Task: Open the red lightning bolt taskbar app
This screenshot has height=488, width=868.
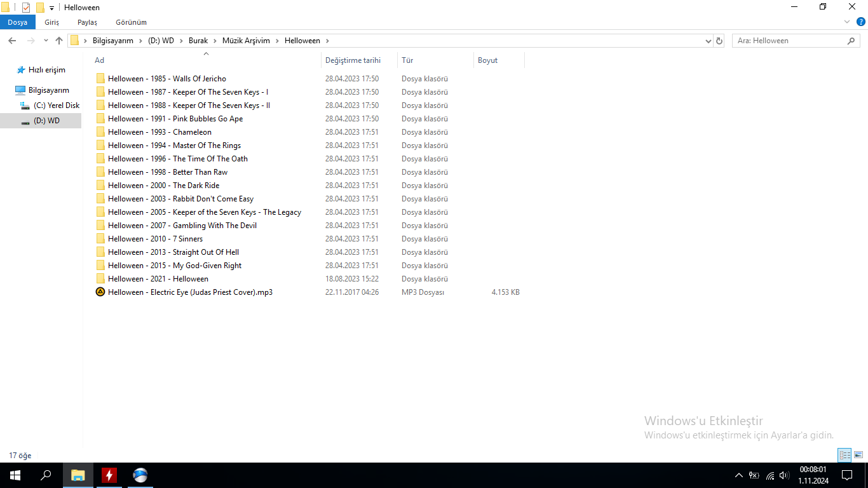Action: point(109,475)
